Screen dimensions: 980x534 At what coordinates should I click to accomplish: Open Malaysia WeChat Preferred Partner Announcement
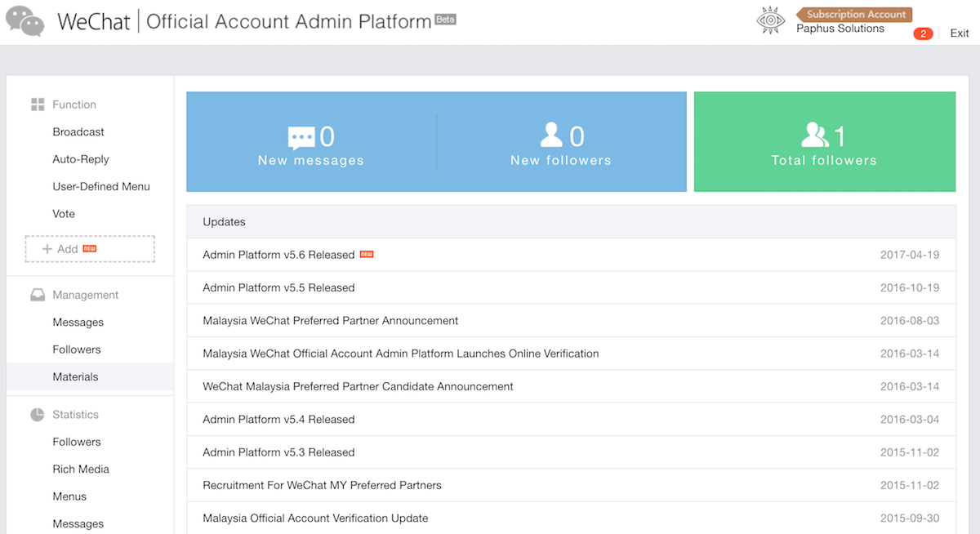pos(331,321)
